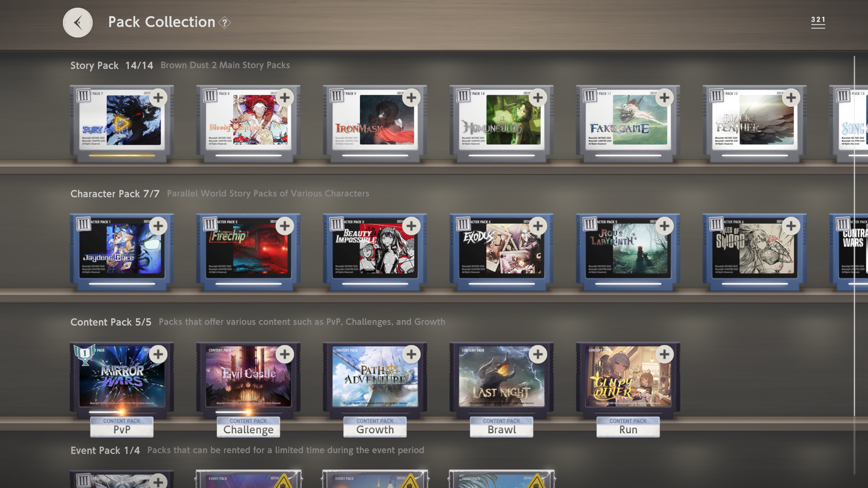The image size is (868, 488).
Task: Click plus icon on Iron Mask pack
Action: [x=411, y=98]
